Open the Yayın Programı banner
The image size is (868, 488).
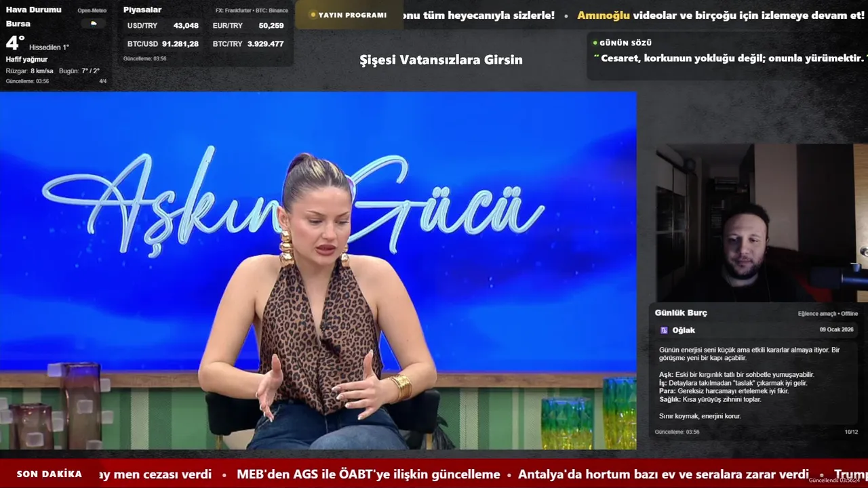click(349, 15)
